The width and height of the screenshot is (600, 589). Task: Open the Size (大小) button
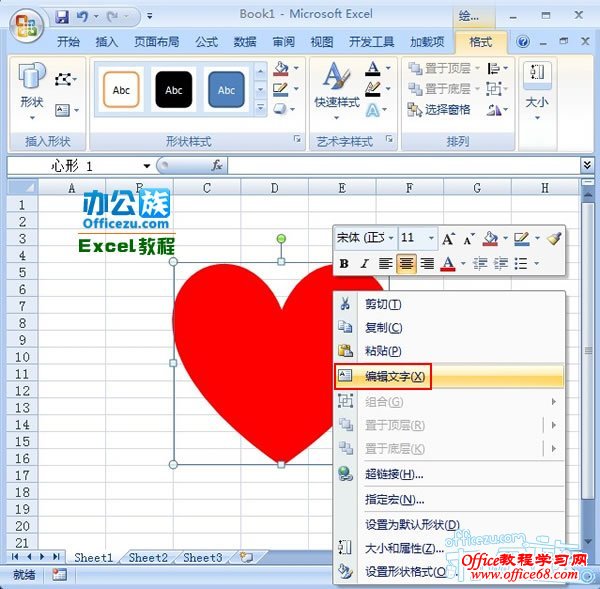537,91
